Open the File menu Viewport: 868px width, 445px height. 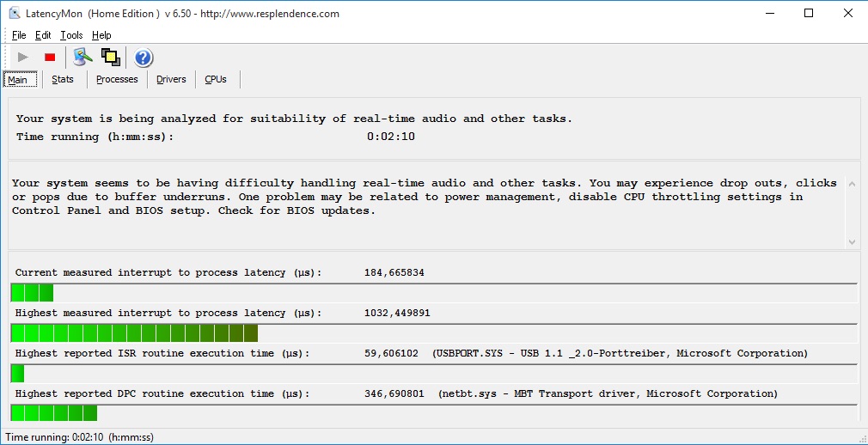pos(19,35)
